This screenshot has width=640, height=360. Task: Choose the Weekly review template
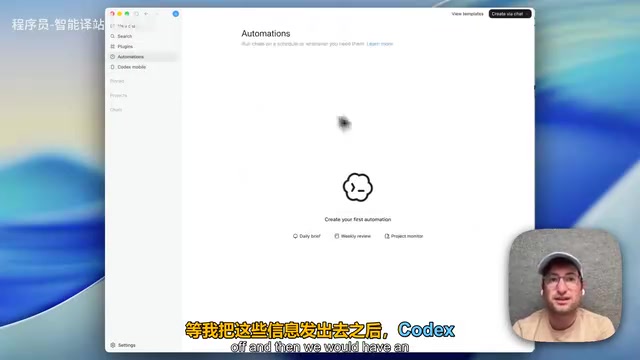353,236
